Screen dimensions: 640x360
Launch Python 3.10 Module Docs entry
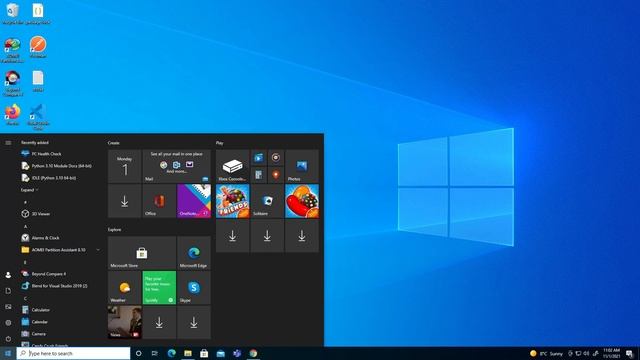(x=56, y=166)
